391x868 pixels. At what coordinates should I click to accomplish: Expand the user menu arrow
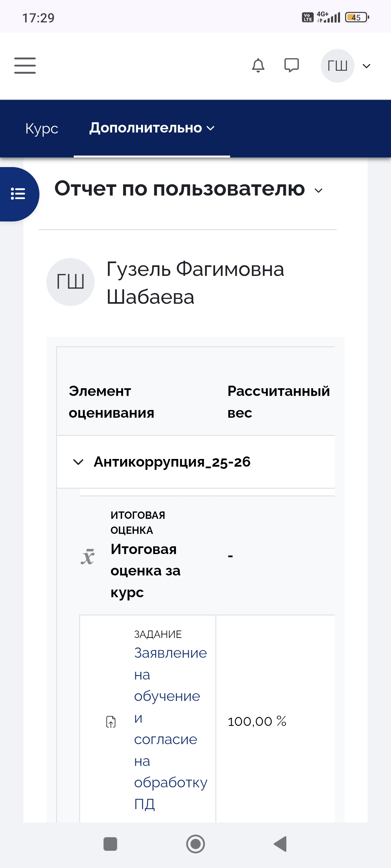click(366, 66)
